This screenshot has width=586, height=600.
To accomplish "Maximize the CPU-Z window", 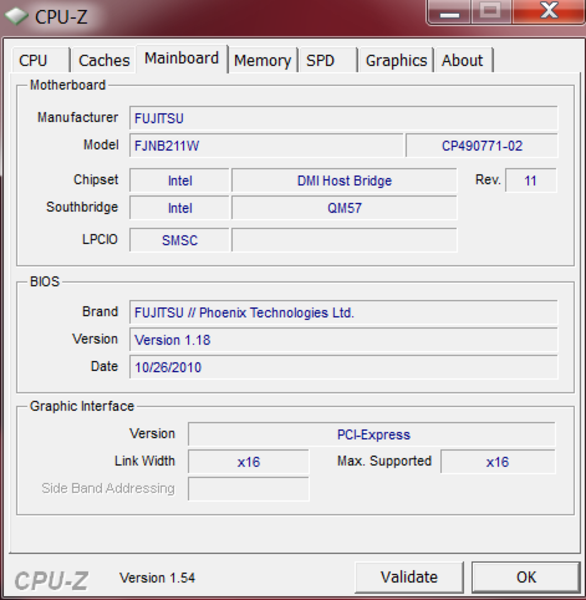I will [491, 11].
